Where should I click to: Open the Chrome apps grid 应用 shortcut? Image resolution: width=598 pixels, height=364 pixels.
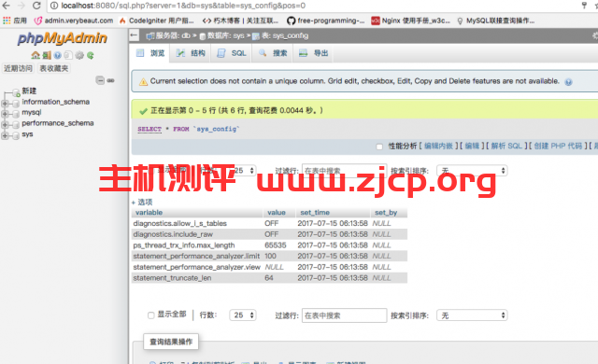pyautogui.click(x=15, y=21)
